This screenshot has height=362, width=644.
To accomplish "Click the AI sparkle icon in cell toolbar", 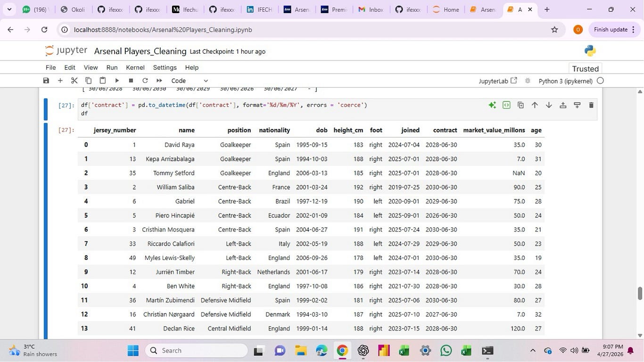I will pyautogui.click(x=492, y=105).
